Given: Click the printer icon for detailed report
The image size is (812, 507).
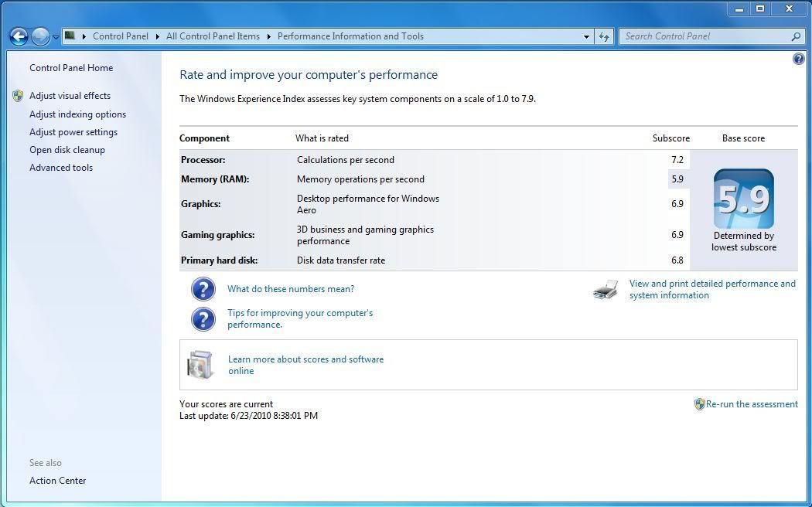Looking at the screenshot, I should 606,290.
